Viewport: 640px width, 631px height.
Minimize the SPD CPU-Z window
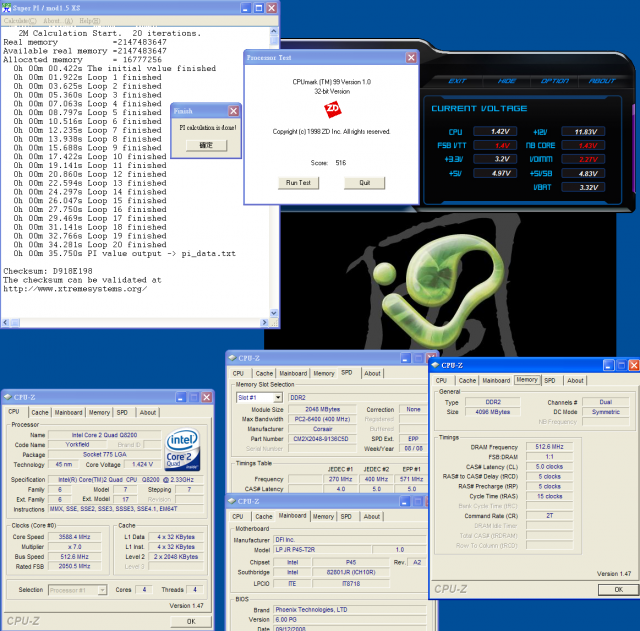click(x=405, y=358)
